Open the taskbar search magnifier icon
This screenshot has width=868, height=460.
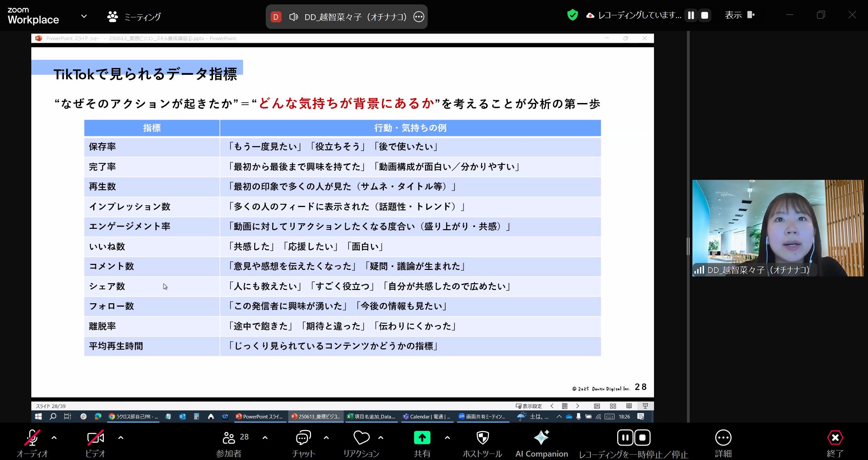pos(53,416)
